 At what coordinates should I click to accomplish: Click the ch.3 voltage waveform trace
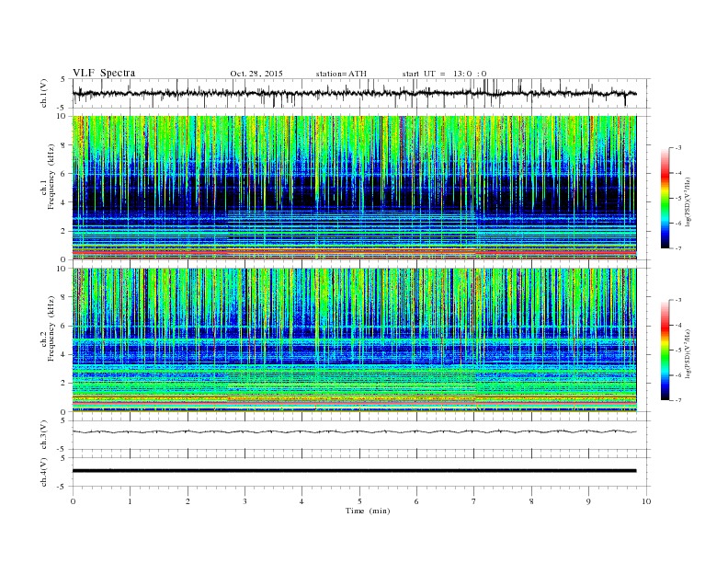click(x=354, y=431)
